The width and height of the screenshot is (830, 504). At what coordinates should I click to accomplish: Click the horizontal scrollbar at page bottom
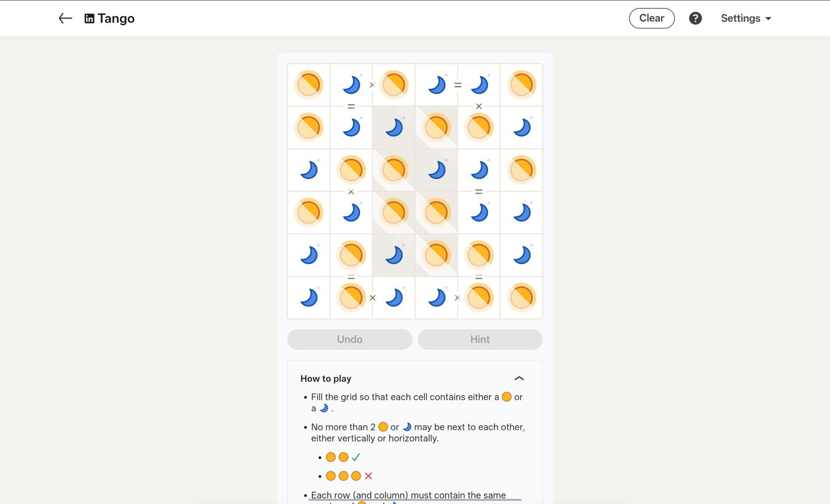click(415, 500)
